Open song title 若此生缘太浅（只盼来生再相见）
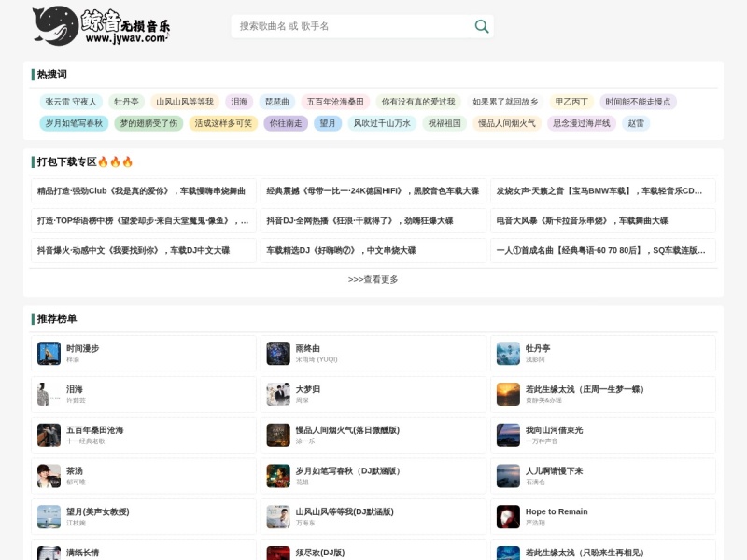This screenshot has height=560, width=747. [585, 553]
